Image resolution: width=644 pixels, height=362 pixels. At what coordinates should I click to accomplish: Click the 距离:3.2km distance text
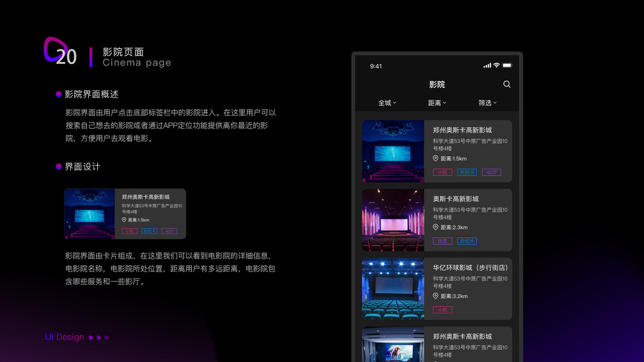pos(454,296)
